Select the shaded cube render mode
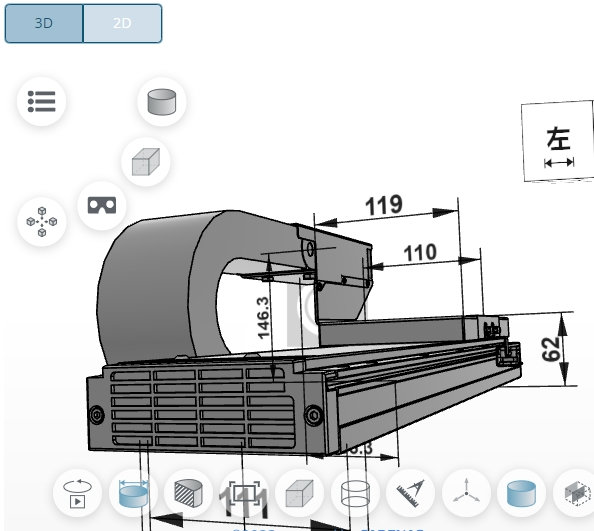This screenshot has height=531, width=594. tap(300, 493)
